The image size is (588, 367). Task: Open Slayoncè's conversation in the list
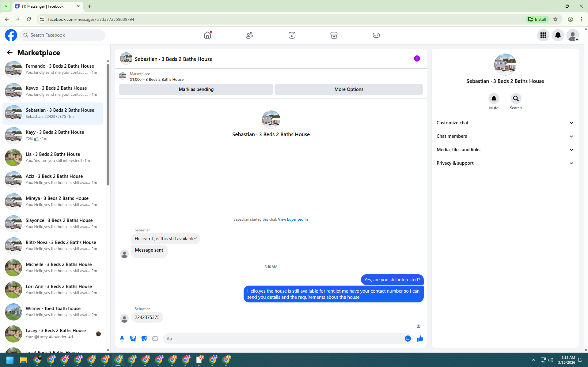coord(53,223)
